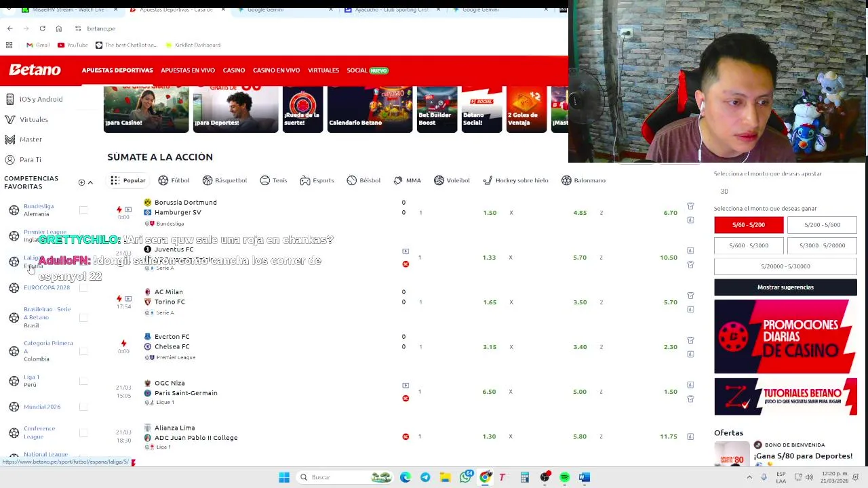Click red SC badge on Alianza Lima match
The height and width of the screenshot is (488, 868).
click(406, 436)
